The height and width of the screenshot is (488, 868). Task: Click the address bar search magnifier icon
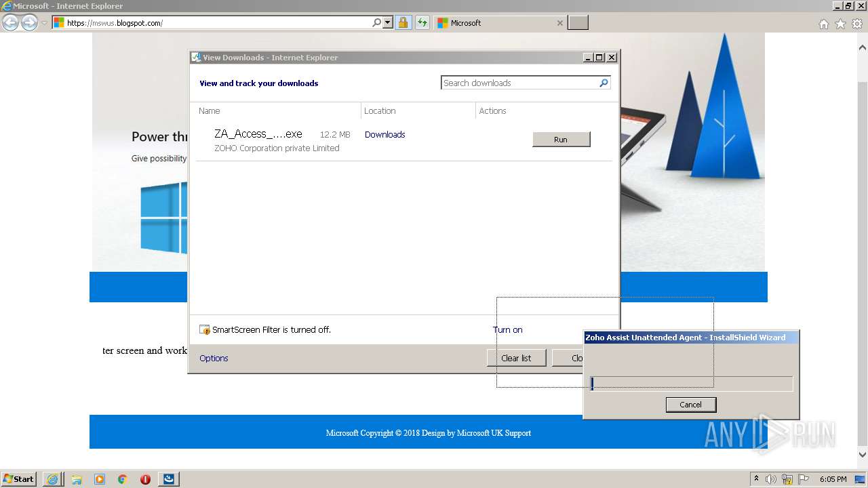coord(377,22)
